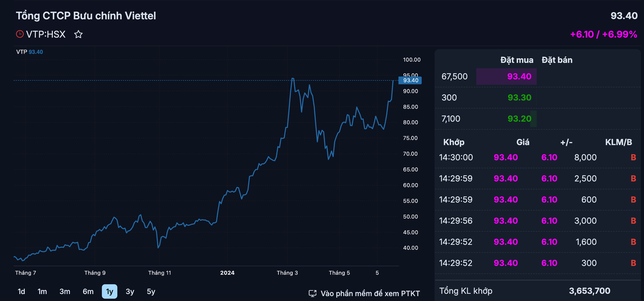Viewport: 644px width, 301px height.
Task: Click the Tháng 7 axis label
Action: click(x=25, y=273)
